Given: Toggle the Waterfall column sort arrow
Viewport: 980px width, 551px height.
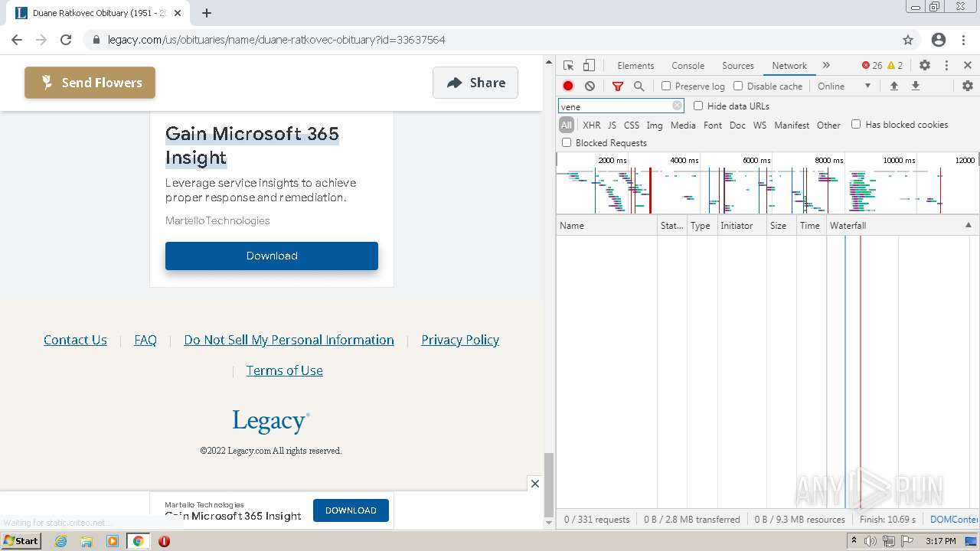Looking at the screenshot, I should click(968, 225).
